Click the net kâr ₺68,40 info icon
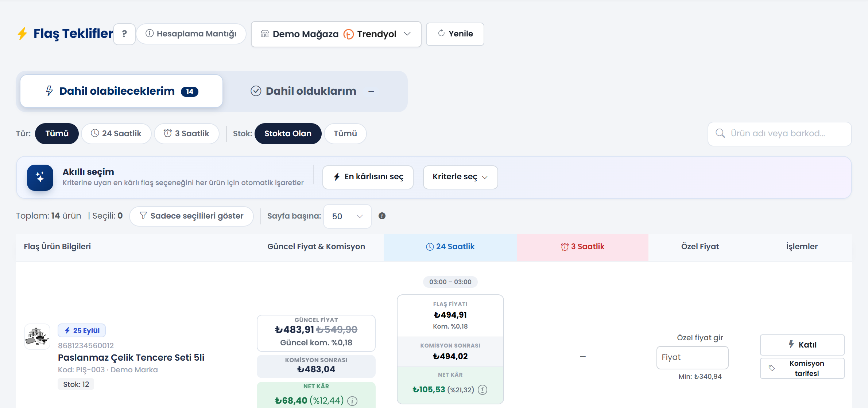Viewport: 868px width, 408px height. [352, 401]
